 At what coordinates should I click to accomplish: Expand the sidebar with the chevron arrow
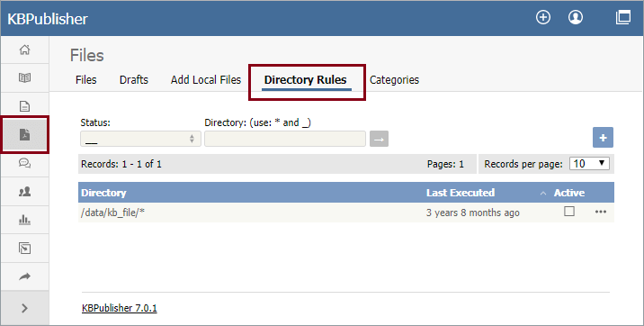[24, 308]
